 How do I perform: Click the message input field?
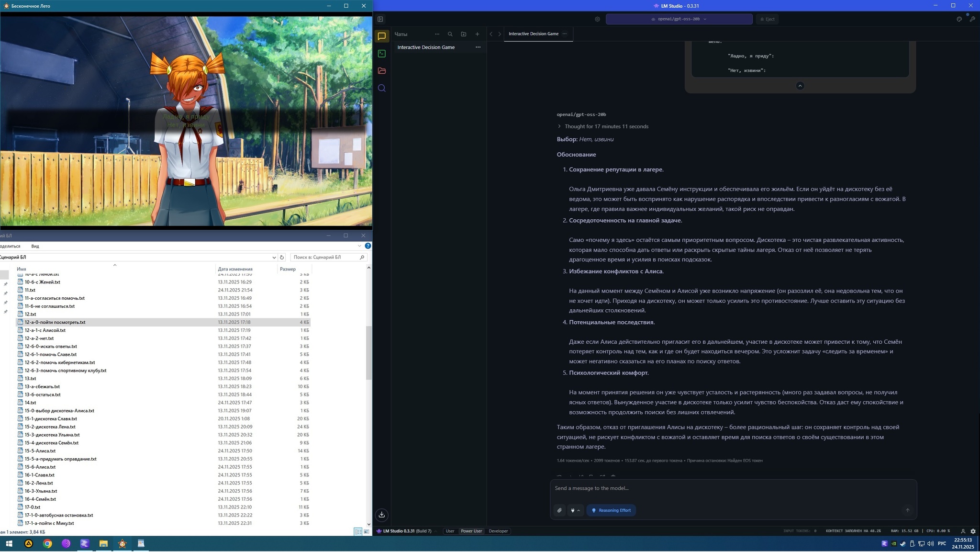(x=732, y=488)
